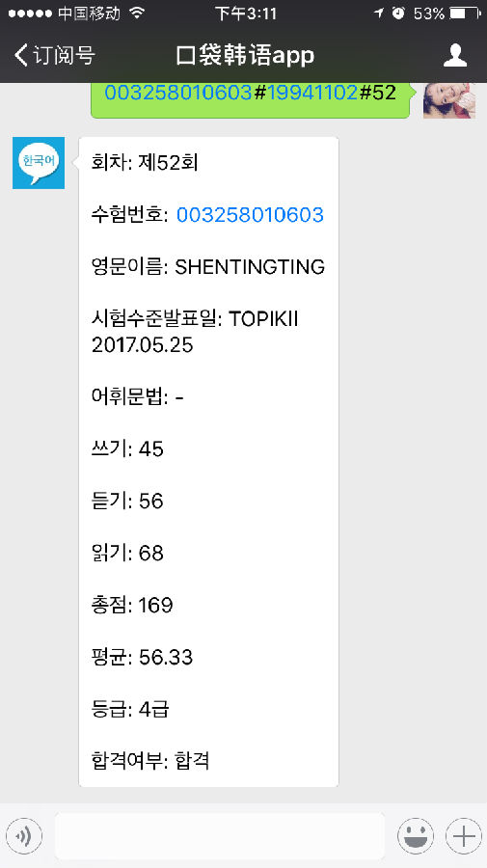487x868 pixels.
Task: Tap the blue 수험번호 number link
Action: click(250, 215)
